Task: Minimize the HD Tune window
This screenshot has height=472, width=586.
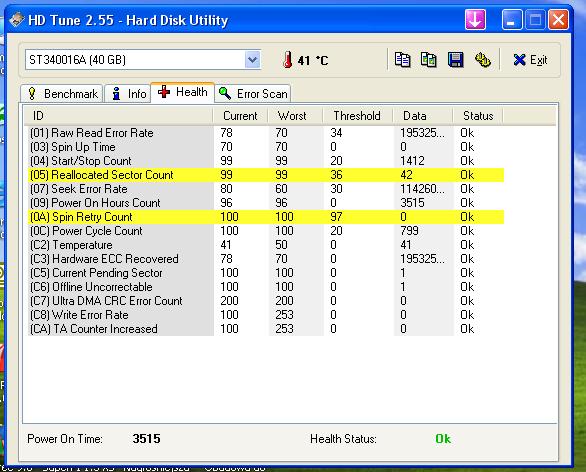Action: point(512,19)
